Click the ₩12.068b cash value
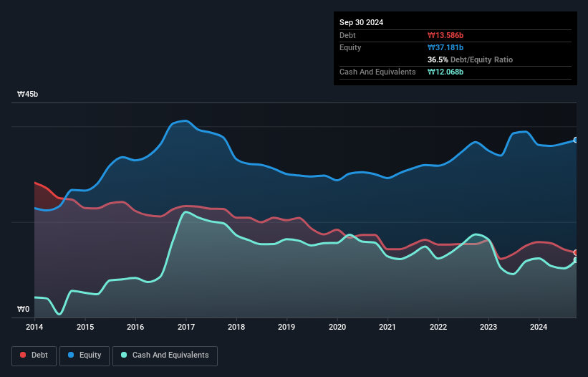The width and height of the screenshot is (588, 377). tap(445, 72)
